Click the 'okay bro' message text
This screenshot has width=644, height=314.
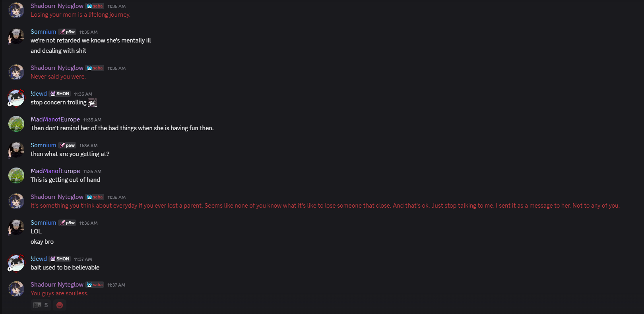pyautogui.click(x=42, y=242)
